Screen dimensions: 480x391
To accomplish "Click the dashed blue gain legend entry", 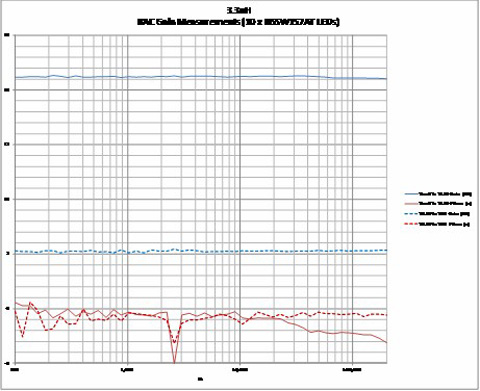I will pos(437,214).
